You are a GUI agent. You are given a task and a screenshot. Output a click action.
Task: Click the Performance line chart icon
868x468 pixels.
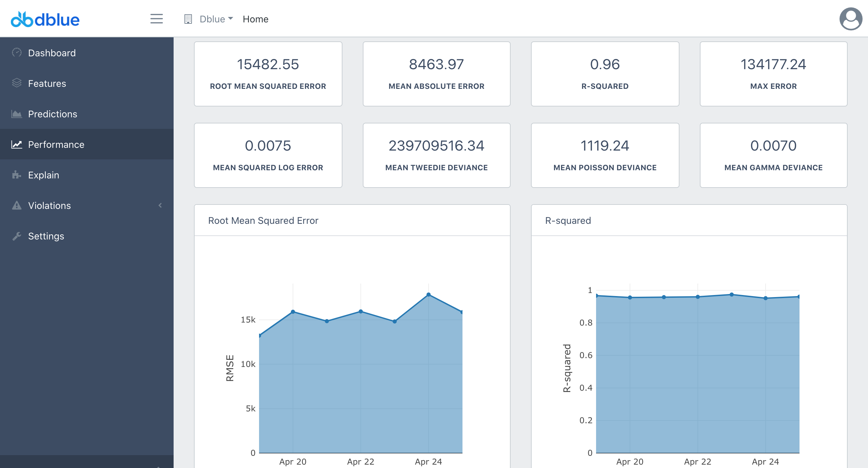pos(17,144)
